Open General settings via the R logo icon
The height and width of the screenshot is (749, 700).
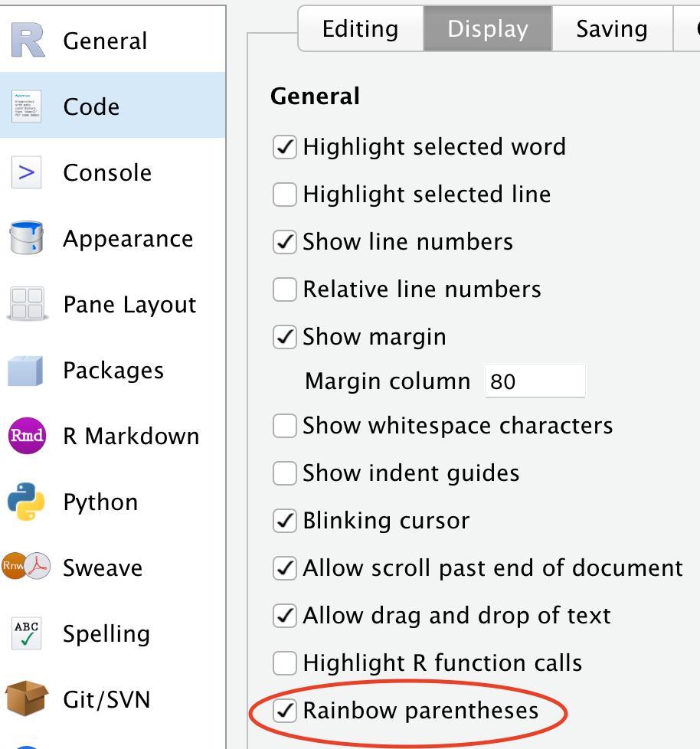pyautogui.click(x=28, y=41)
